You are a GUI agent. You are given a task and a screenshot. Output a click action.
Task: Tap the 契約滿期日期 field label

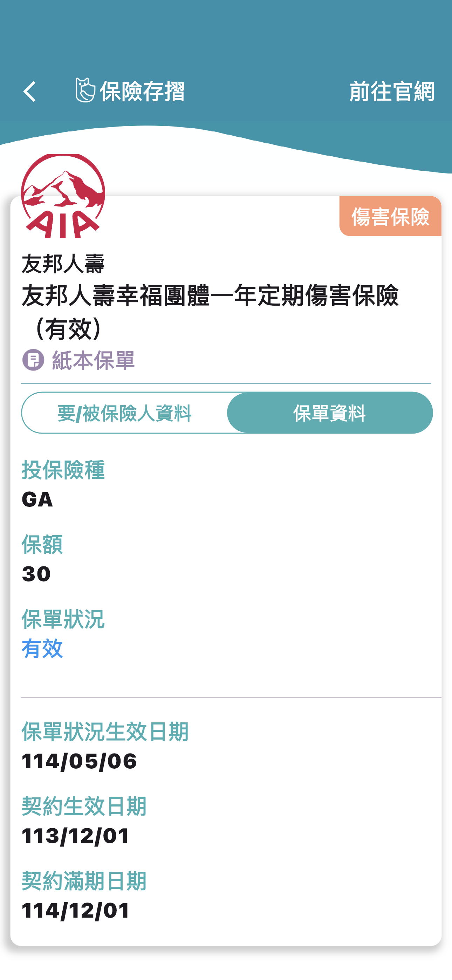tap(84, 881)
